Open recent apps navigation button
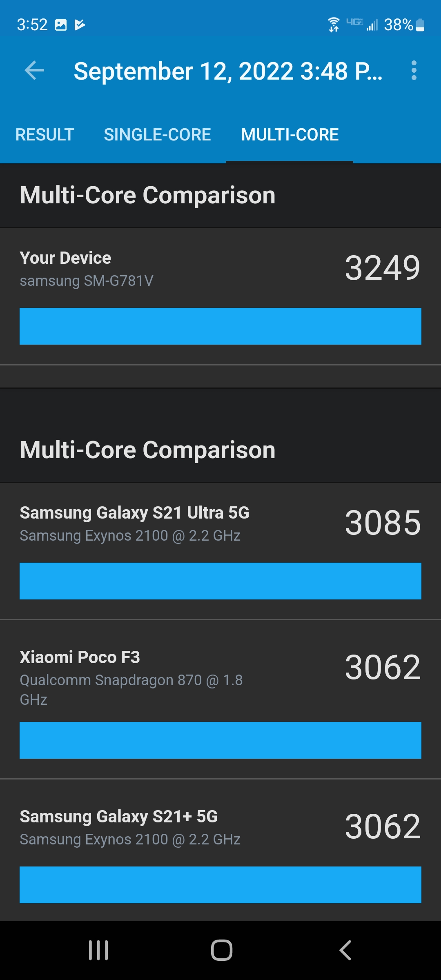This screenshot has height=980, width=441. pyautogui.click(x=98, y=950)
